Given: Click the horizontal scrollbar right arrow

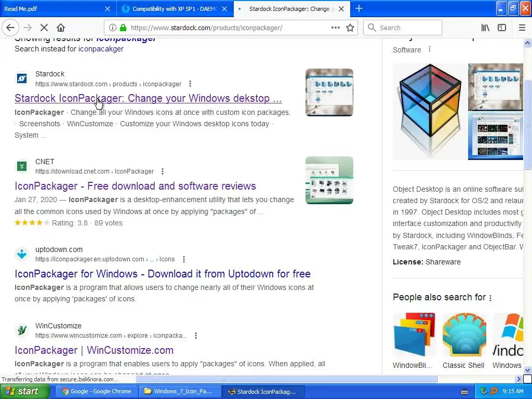Looking at the screenshot, I should tap(518, 379).
